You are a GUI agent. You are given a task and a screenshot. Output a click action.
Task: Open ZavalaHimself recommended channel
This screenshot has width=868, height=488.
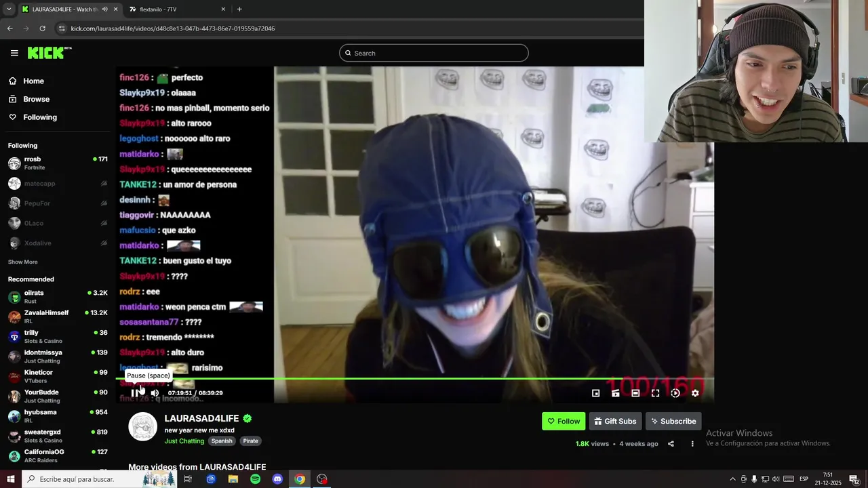pos(58,317)
